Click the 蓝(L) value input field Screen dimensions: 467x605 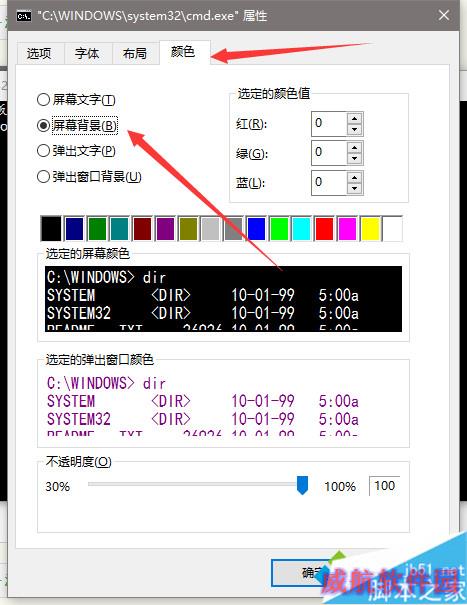(x=329, y=183)
